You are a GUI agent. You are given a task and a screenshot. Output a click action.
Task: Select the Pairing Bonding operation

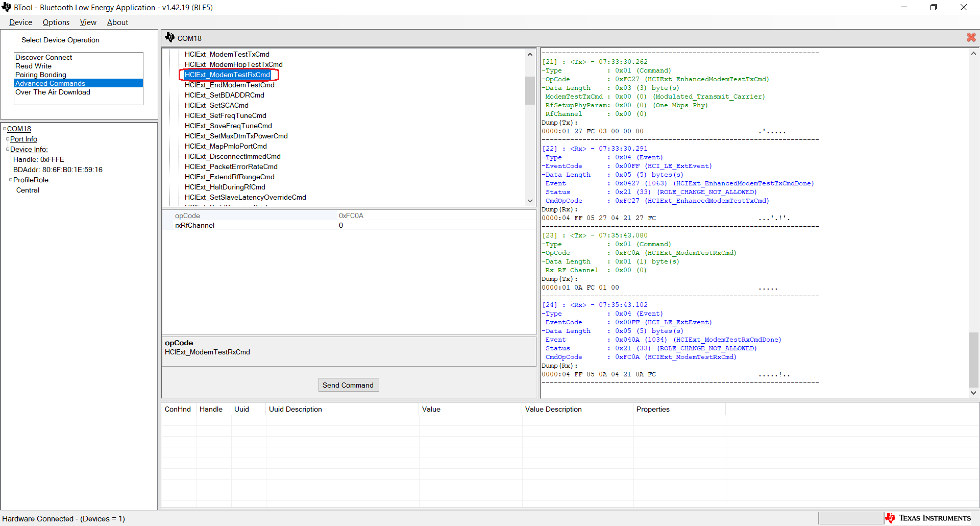point(40,75)
